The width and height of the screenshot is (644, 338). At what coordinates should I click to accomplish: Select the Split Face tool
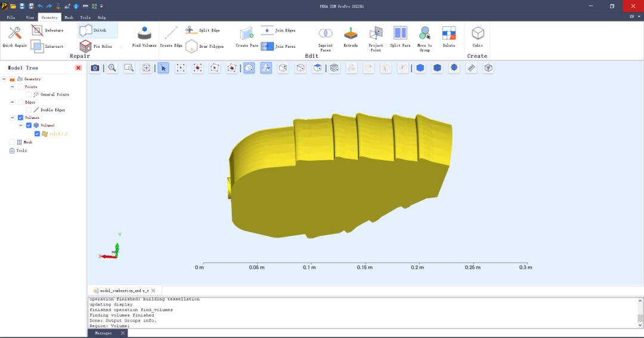[x=400, y=37]
